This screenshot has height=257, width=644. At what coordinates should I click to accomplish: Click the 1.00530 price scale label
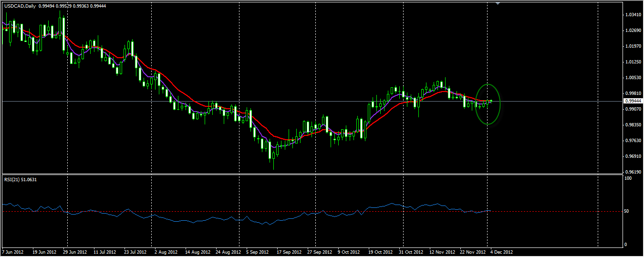point(633,78)
